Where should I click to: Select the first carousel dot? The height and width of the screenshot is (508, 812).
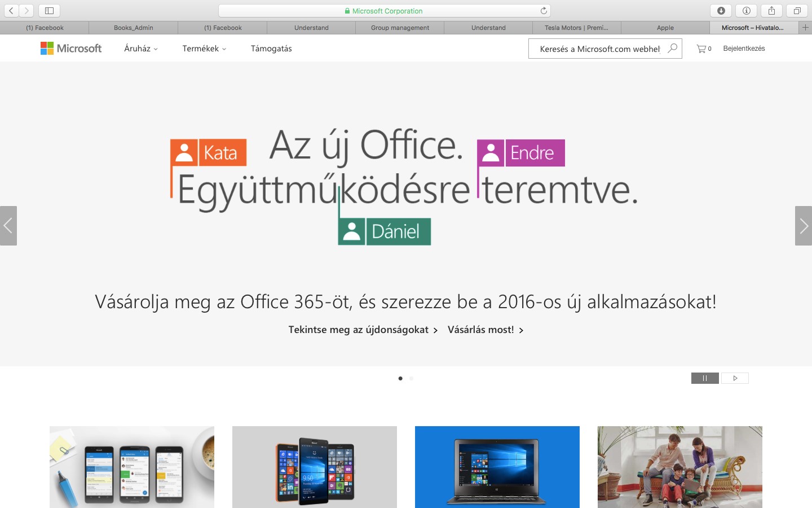400,378
